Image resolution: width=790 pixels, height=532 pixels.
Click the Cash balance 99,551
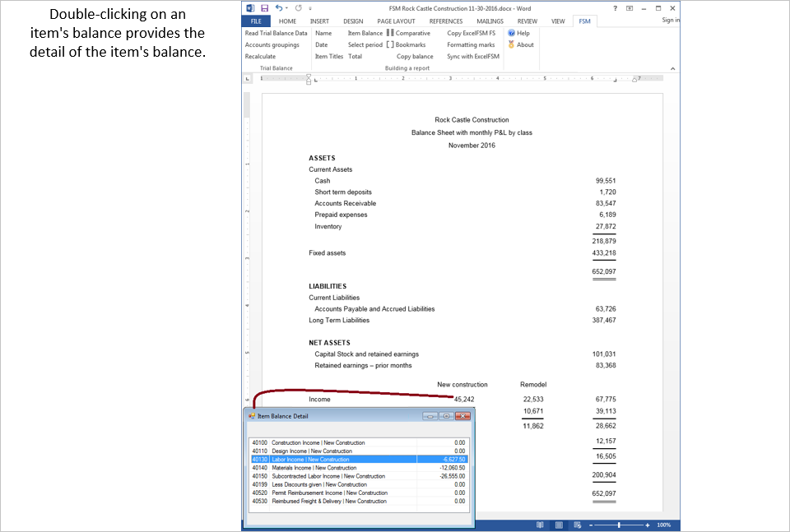606,181
